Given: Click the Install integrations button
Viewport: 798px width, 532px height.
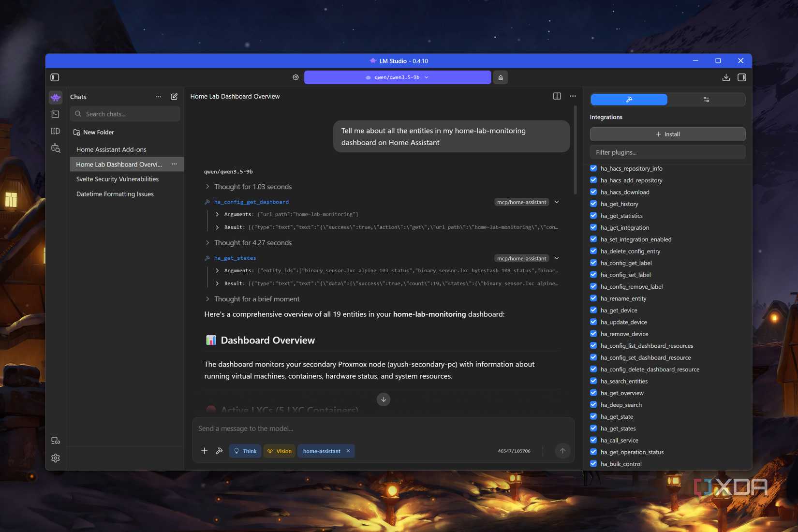Looking at the screenshot, I should [x=667, y=134].
